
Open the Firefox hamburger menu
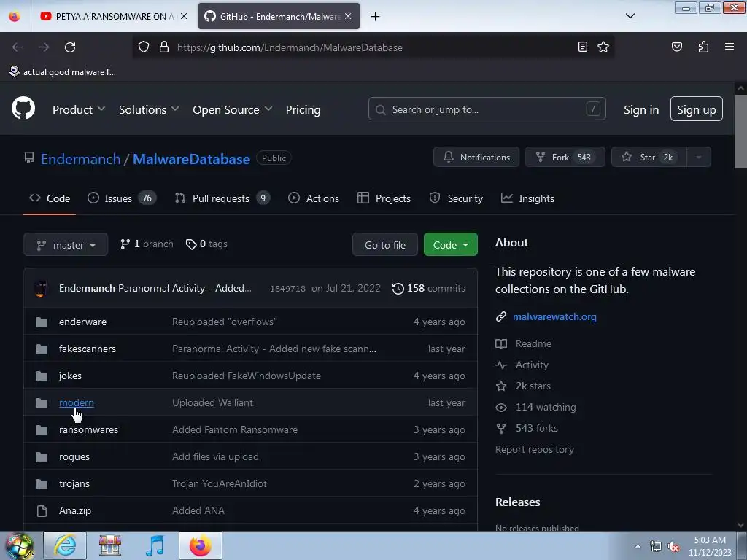coord(729,47)
